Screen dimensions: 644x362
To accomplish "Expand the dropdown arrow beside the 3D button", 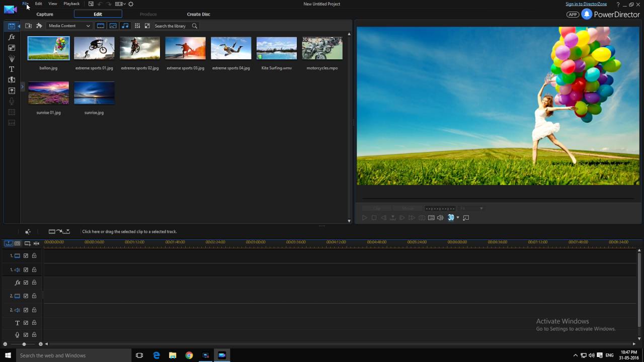I will (x=458, y=217).
